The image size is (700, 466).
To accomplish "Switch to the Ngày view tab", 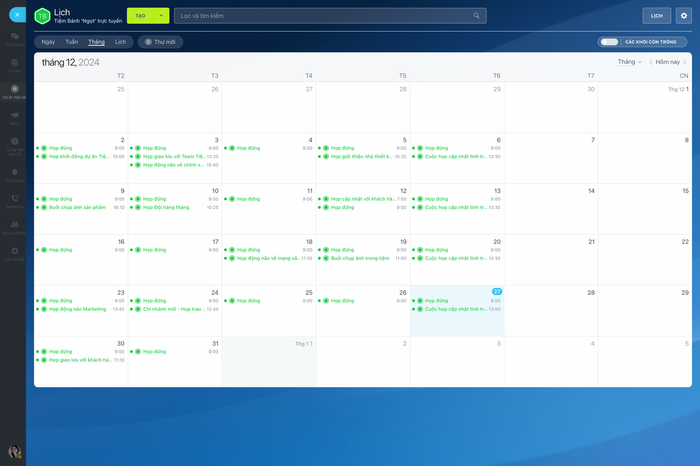I will click(48, 42).
